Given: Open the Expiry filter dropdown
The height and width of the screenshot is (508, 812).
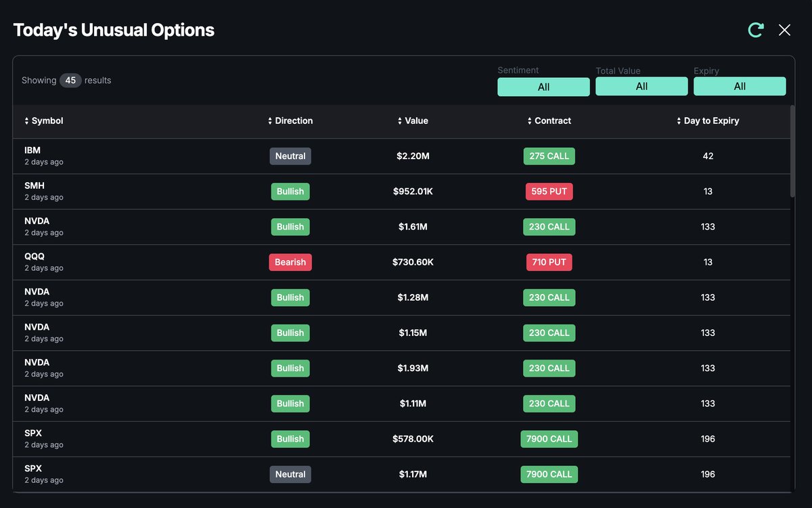Looking at the screenshot, I should point(740,86).
